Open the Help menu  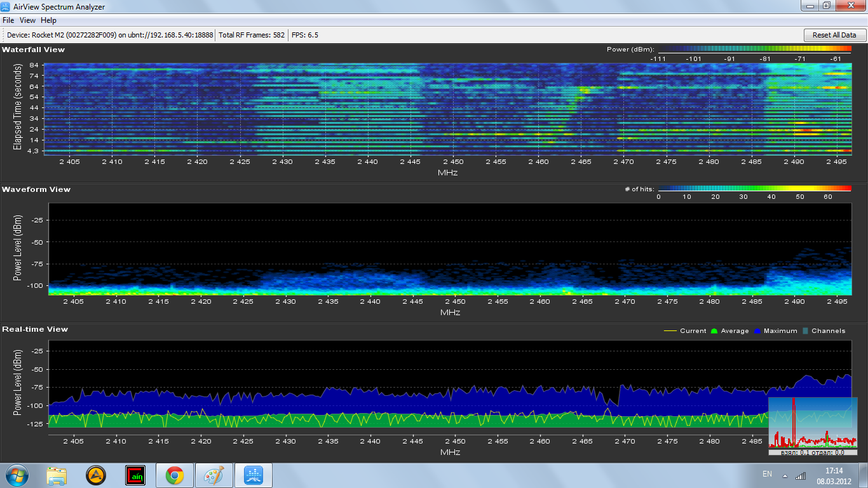pos(49,20)
